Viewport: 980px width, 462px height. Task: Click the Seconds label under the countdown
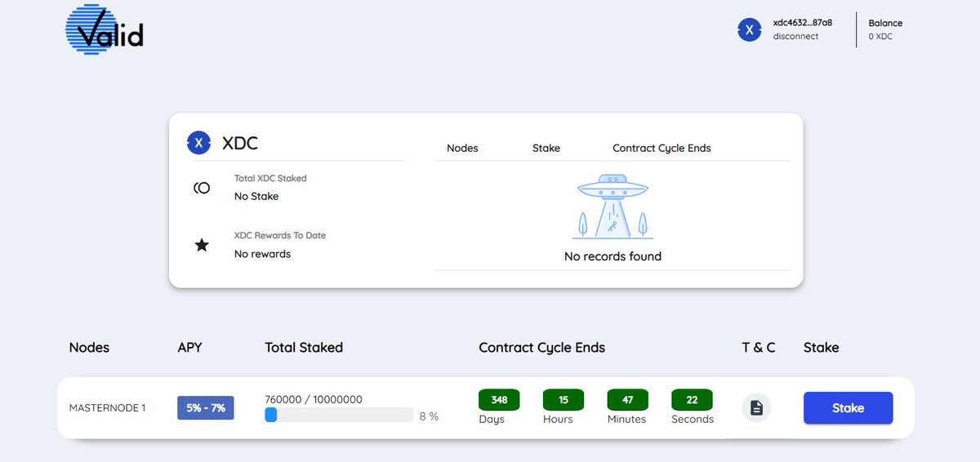tap(693, 420)
